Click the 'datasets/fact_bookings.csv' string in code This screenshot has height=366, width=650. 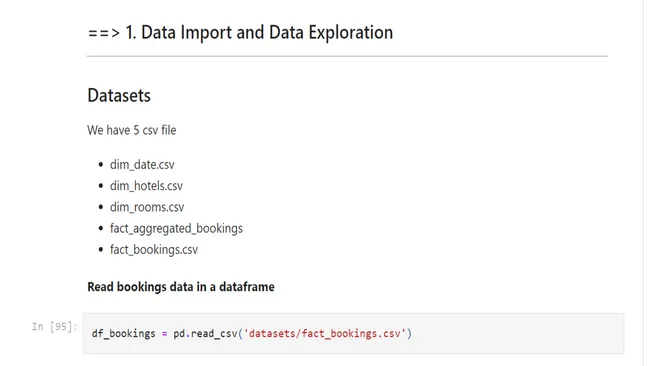[x=325, y=333]
